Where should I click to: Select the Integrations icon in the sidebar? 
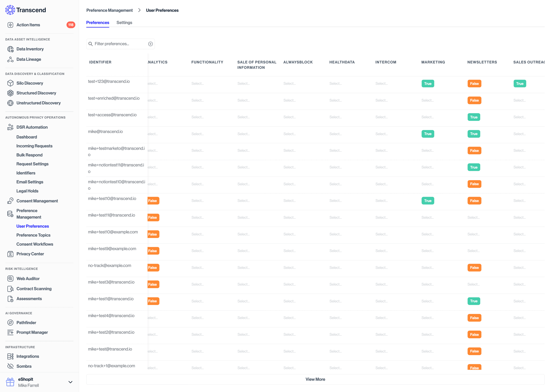pyautogui.click(x=10, y=356)
